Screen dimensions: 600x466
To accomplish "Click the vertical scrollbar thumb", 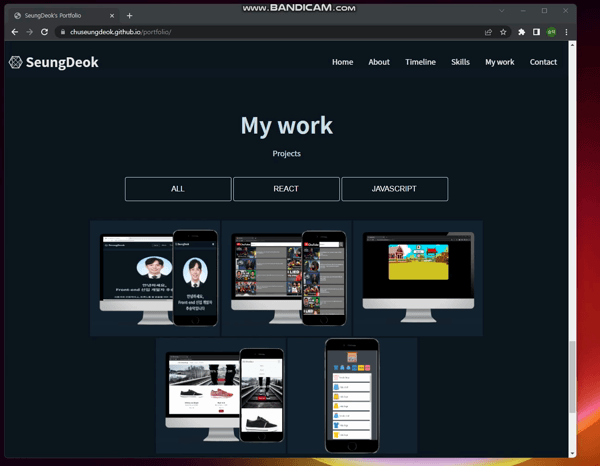I will click(572, 377).
